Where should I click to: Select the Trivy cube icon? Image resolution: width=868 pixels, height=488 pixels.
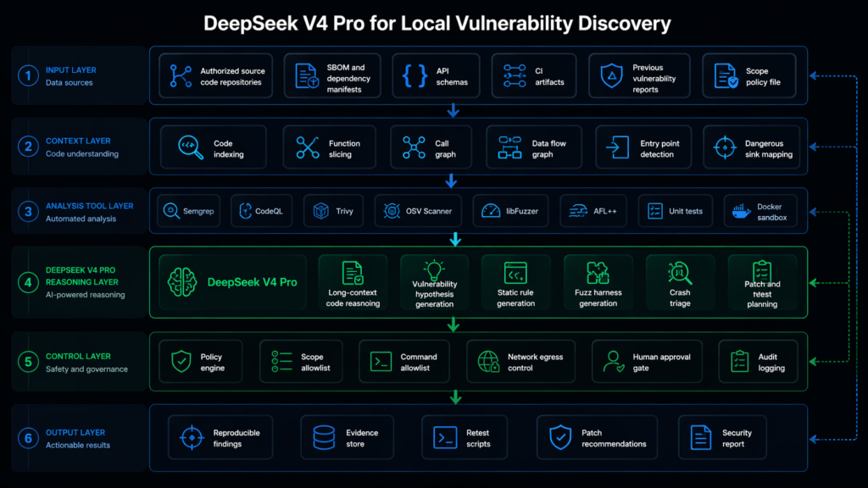320,211
